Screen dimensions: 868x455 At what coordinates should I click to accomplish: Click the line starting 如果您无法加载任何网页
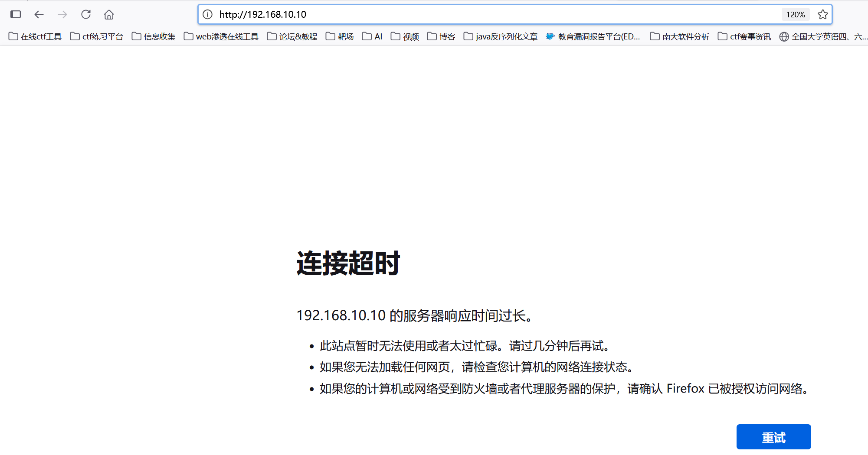tap(478, 367)
